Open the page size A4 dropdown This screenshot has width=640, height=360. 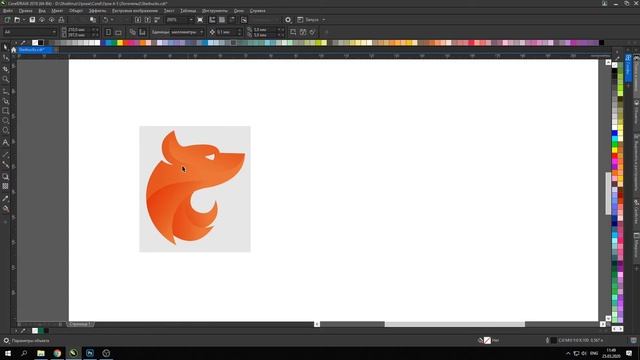click(30, 32)
